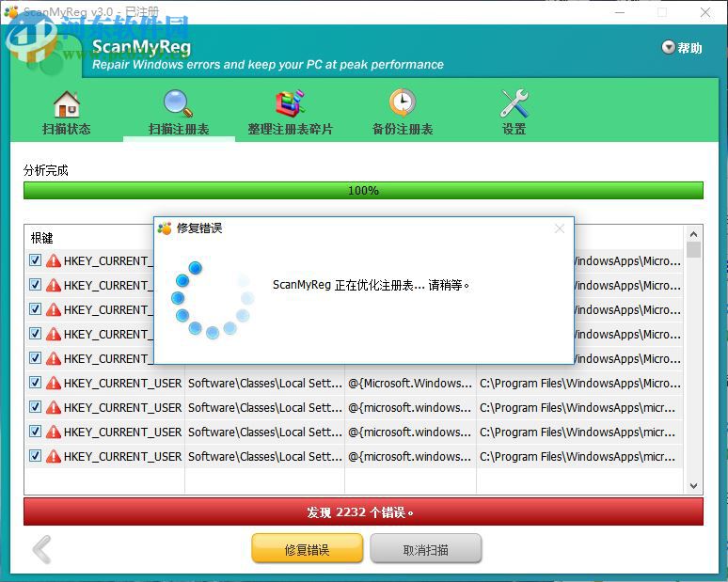The height and width of the screenshot is (582, 728).
Task: Select the last row's Software\Classes\Local Sett... cell
Action: coord(264,457)
